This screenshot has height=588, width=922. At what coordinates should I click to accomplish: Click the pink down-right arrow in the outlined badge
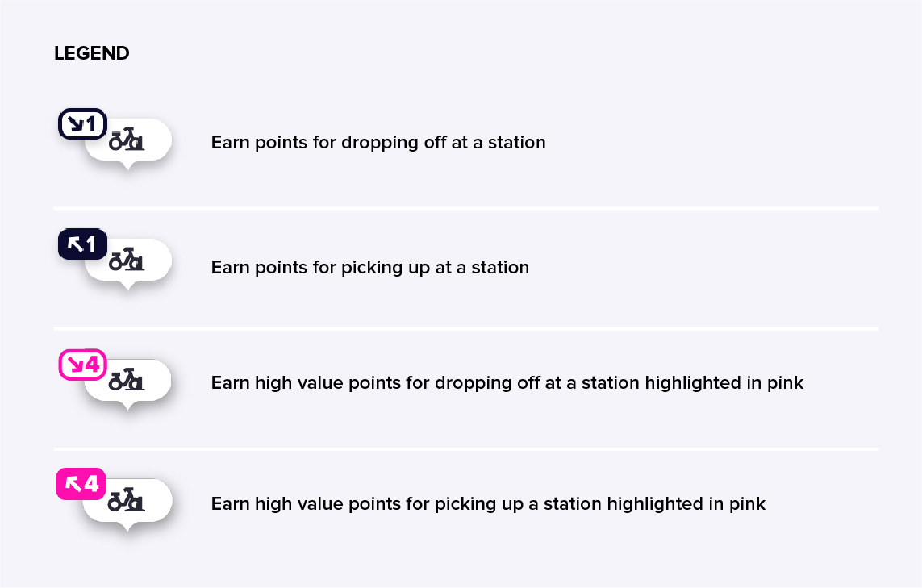(73, 365)
